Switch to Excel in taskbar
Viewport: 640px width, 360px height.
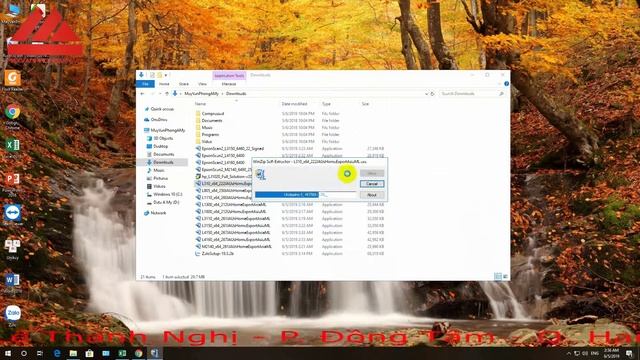coord(122,353)
